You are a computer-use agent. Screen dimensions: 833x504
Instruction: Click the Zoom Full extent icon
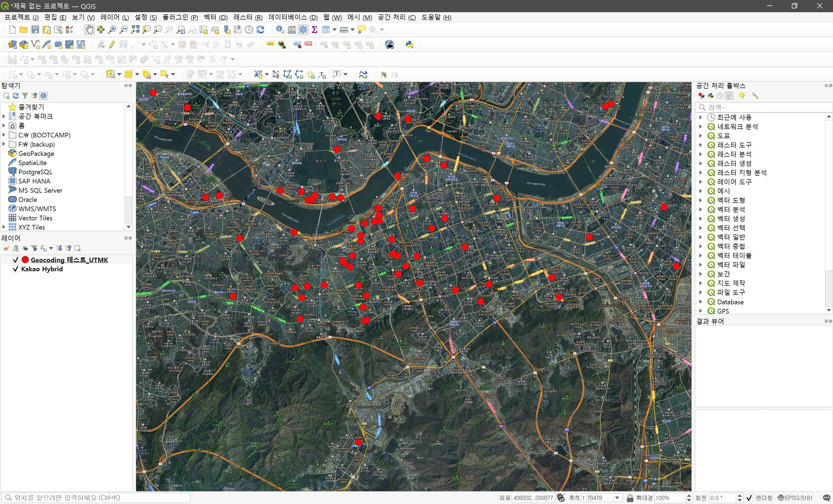[x=135, y=30]
